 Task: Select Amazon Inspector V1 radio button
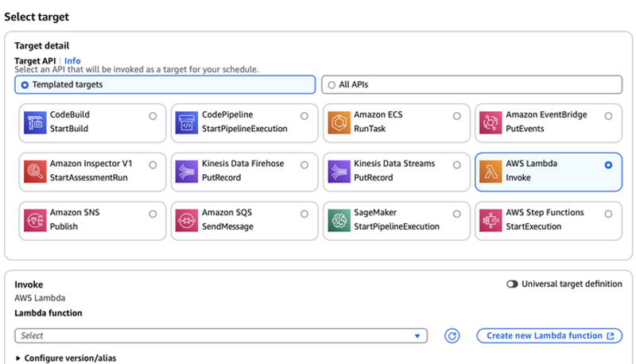pyautogui.click(x=153, y=165)
